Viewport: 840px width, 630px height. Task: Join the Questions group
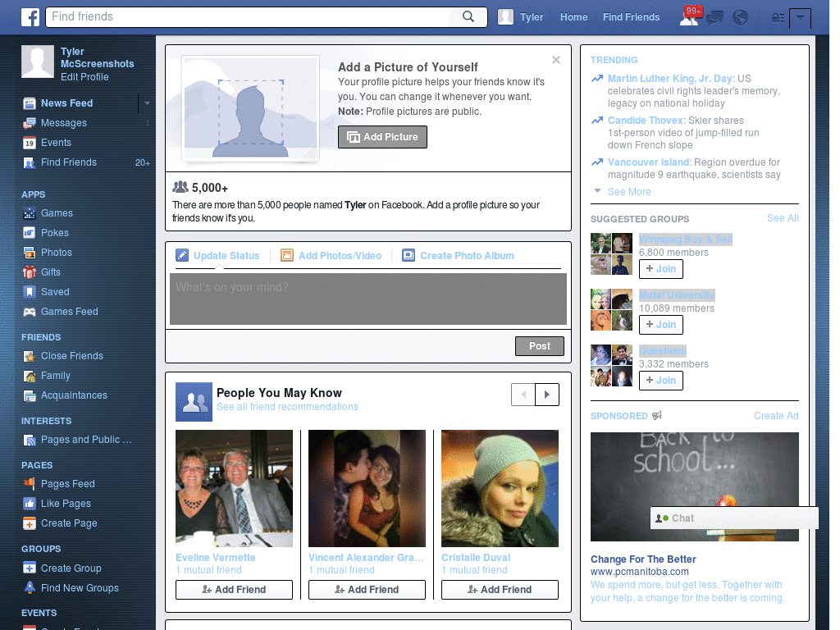click(661, 381)
